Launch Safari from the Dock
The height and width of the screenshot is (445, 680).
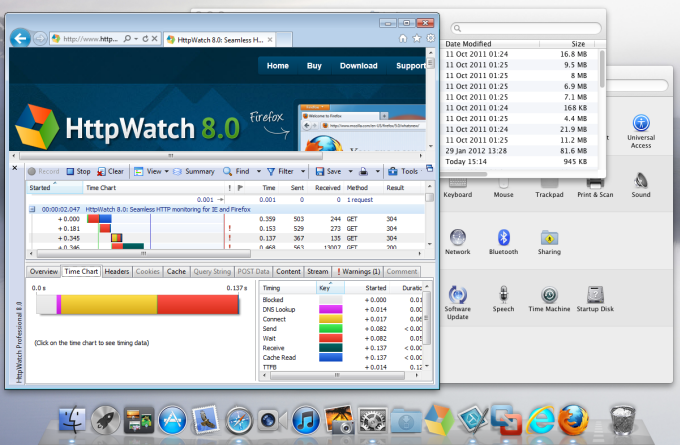click(x=238, y=420)
